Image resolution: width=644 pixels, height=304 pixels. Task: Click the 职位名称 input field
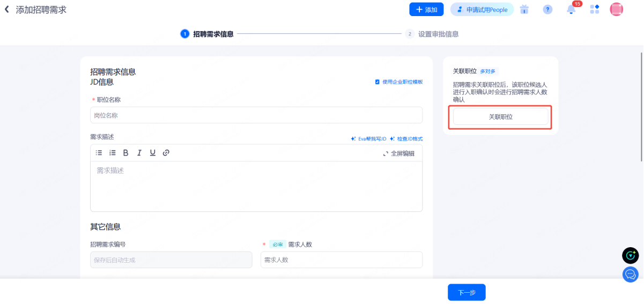[x=256, y=115]
